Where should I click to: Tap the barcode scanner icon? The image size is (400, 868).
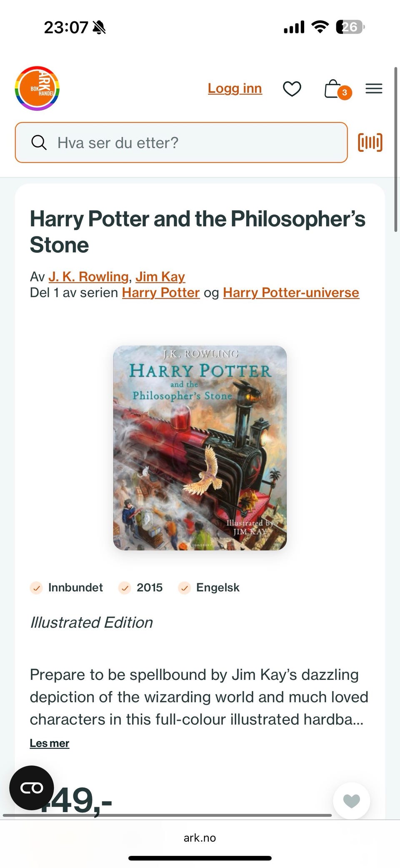point(370,142)
